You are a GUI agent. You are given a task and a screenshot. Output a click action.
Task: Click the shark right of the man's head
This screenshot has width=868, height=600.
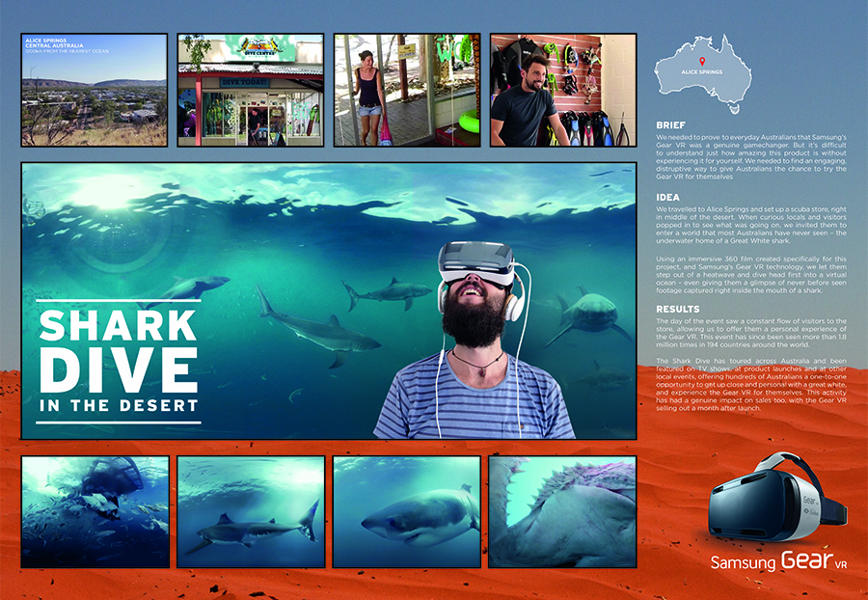point(589,317)
